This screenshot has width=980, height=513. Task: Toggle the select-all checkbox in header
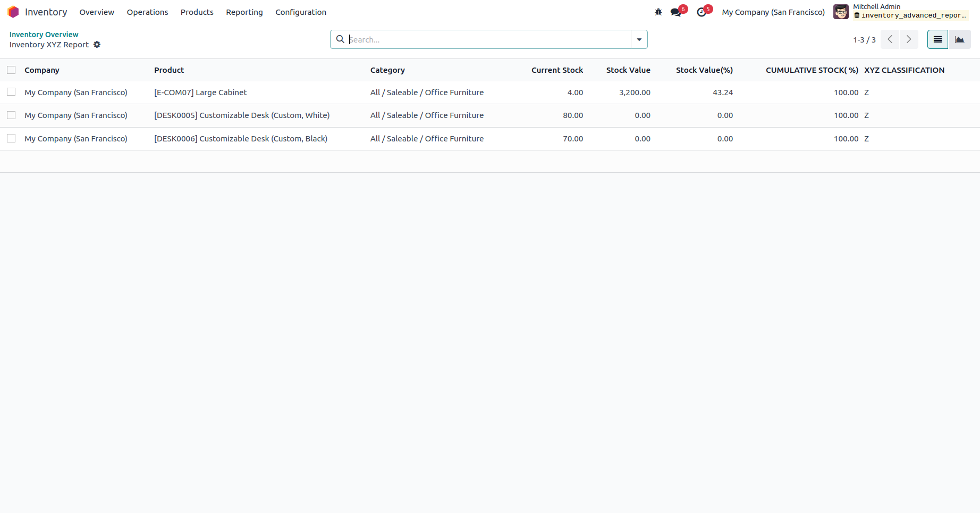coord(11,70)
